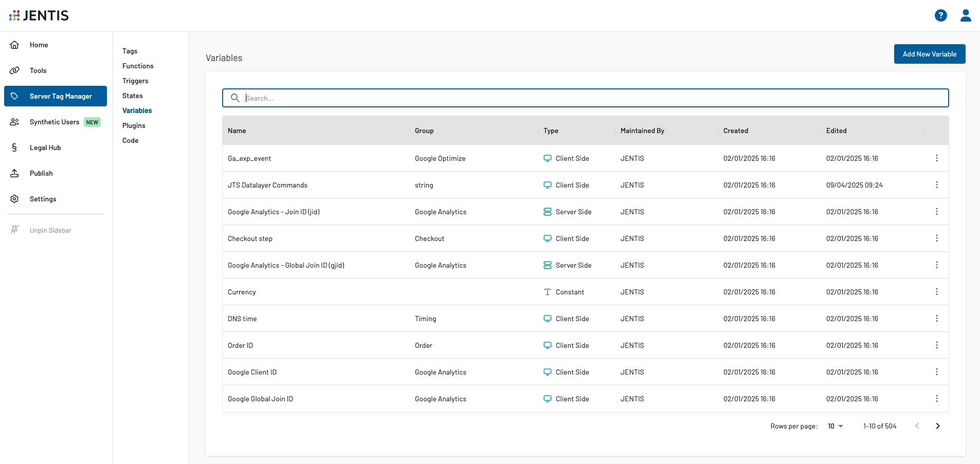Open the help question mark icon
The height and width of the screenshot is (464, 980).
(x=940, y=16)
